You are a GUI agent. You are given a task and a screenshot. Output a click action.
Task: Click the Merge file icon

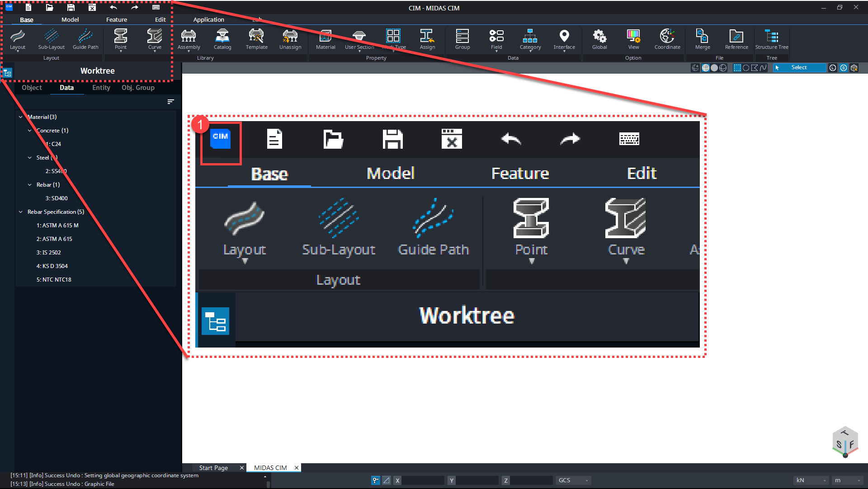click(703, 36)
